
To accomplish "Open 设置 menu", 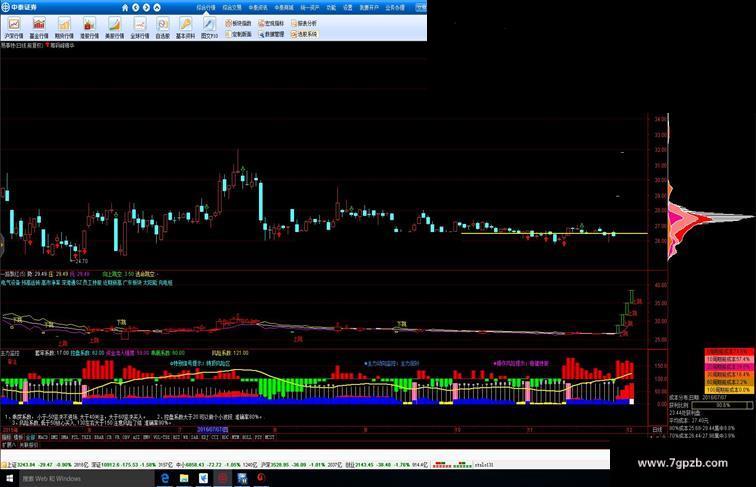I will (x=348, y=8).
